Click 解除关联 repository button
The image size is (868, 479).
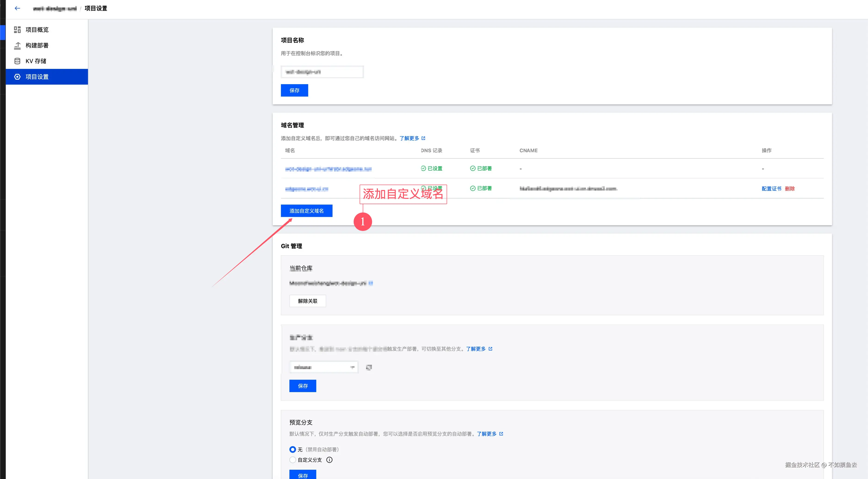pyautogui.click(x=307, y=301)
